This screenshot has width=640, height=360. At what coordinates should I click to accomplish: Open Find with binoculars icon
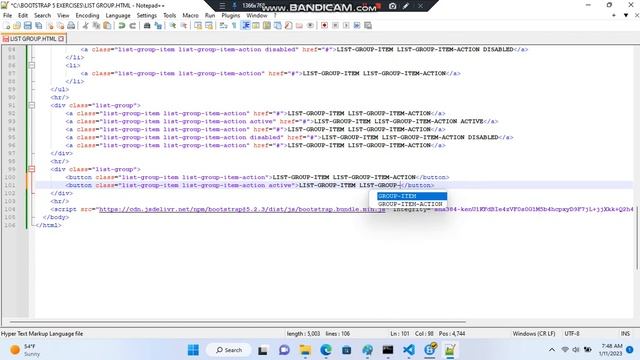click(x=147, y=26)
